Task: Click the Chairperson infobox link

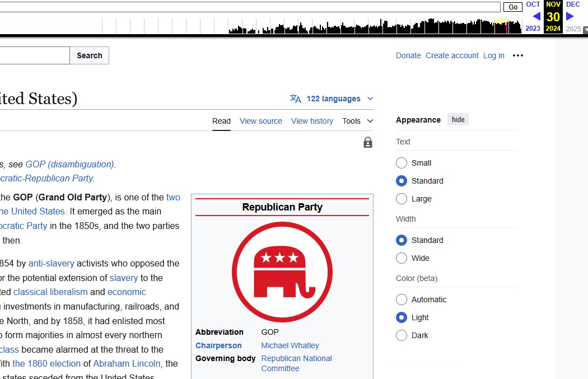Action: pyautogui.click(x=218, y=345)
